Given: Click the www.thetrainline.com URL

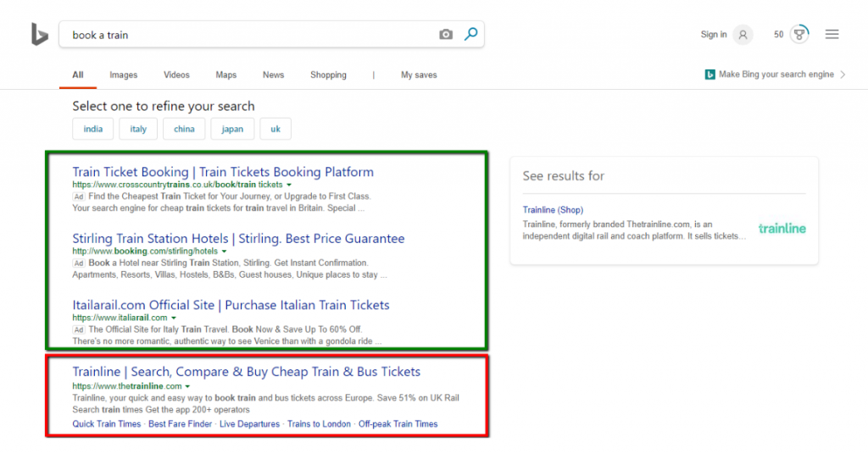Looking at the screenshot, I should point(127,386).
